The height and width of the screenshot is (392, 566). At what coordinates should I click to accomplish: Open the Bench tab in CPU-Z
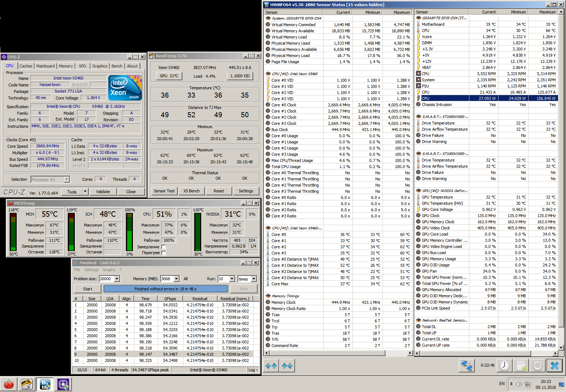pyautogui.click(x=117, y=66)
